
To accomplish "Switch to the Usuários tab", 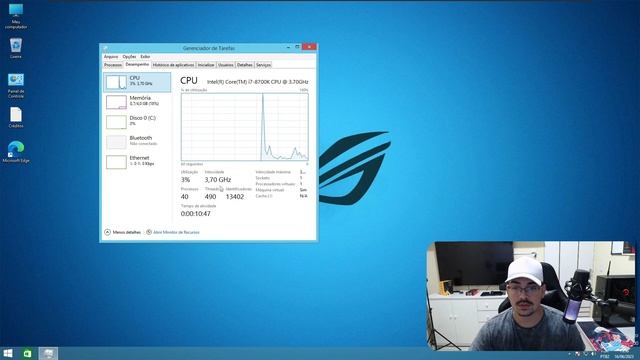I will [225, 65].
